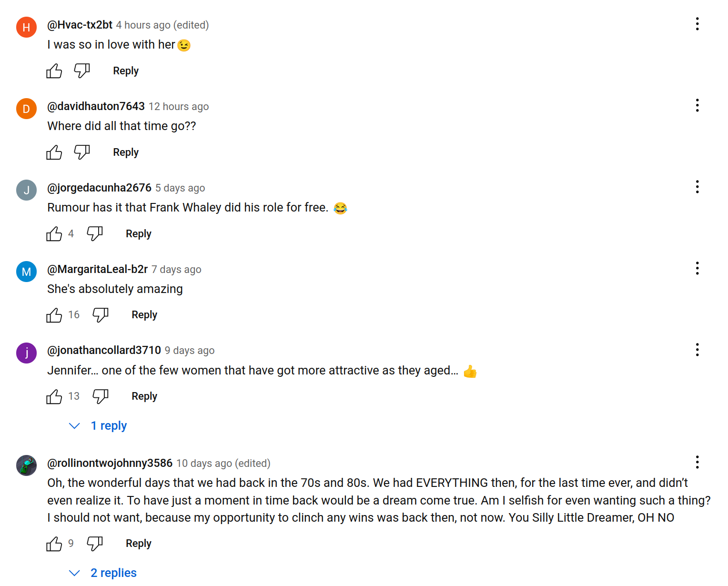This screenshot has width=728, height=586.
Task: Open @MargaritaLeal-b2r's channel via username
Action: coord(98,269)
